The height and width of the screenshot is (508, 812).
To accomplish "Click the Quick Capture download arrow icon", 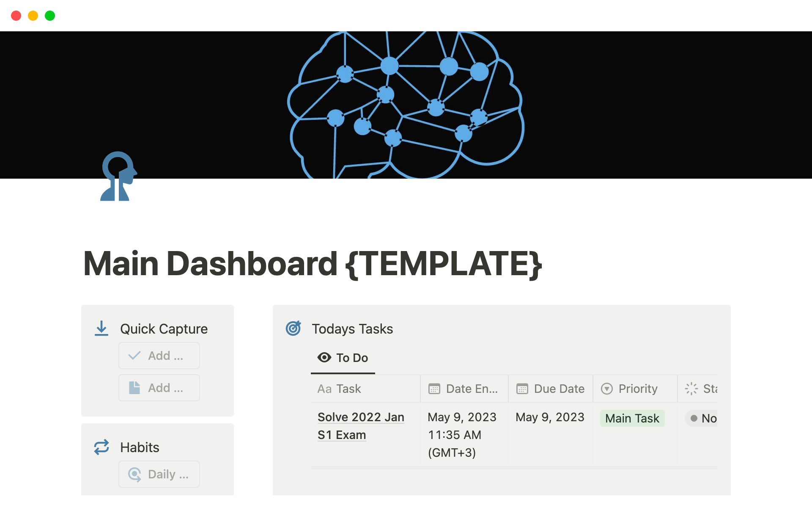I will coord(101,329).
